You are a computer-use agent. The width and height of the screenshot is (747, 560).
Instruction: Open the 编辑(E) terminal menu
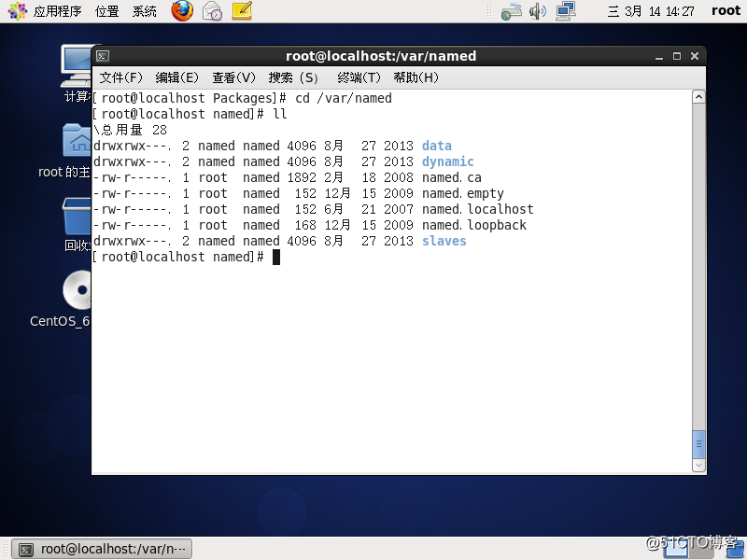[176, 77]
